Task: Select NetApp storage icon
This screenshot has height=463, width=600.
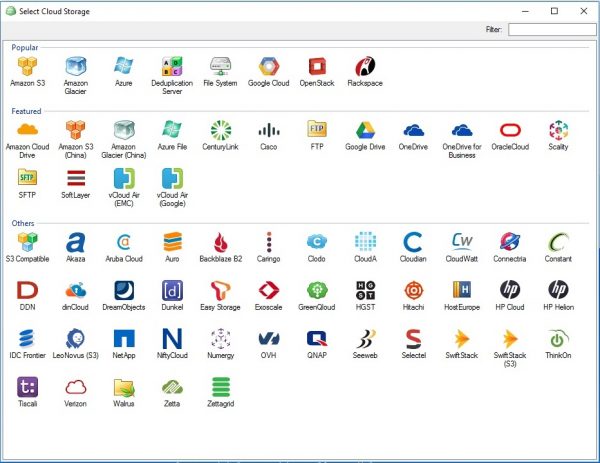Action: tap(124, 338)
